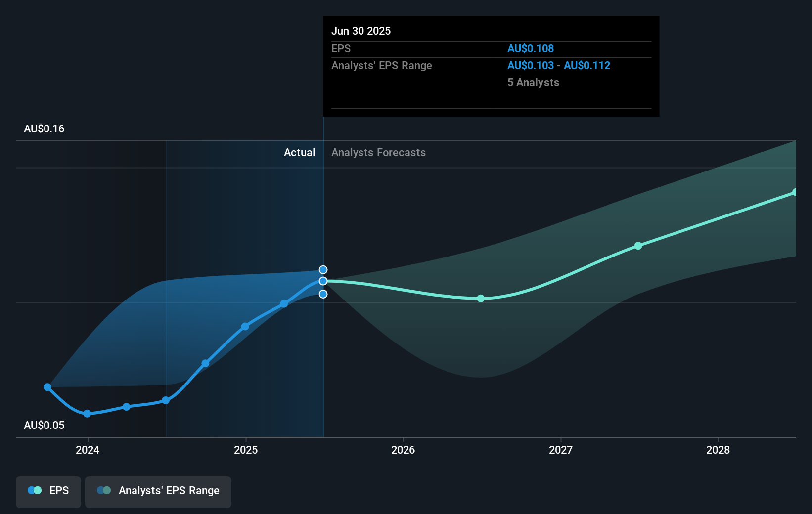Screen dimensions: 812x514
Task: Toggle the Analysts' EPS Range visibility
Action: (x=158, y=492)
